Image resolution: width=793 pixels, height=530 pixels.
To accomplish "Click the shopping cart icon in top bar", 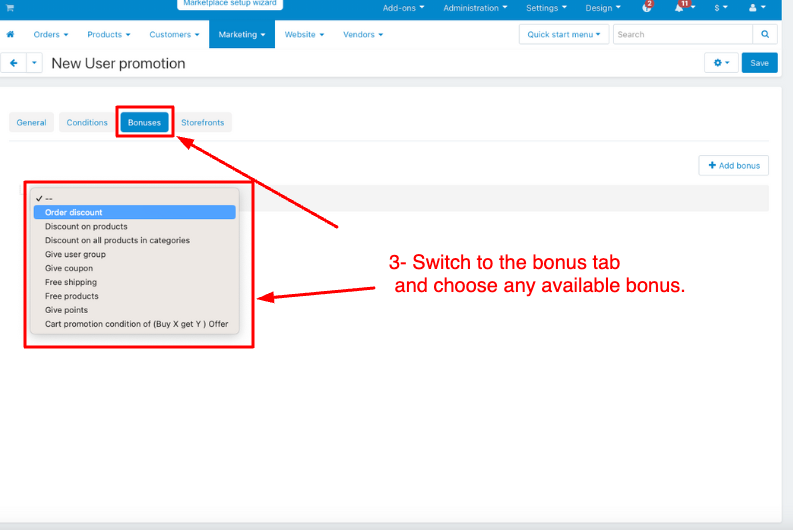I will click(x=10, y=7).
